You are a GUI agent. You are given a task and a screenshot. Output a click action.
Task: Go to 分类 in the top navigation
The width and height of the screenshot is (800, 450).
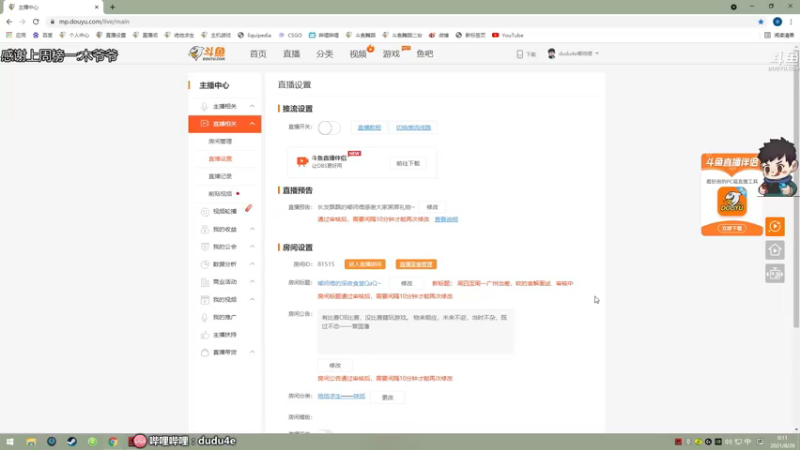[324, 54]
